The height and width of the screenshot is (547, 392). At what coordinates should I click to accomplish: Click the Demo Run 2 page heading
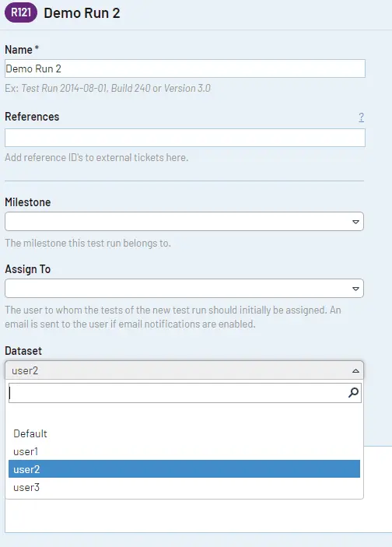pyautogui.click(x=82, y=13)
